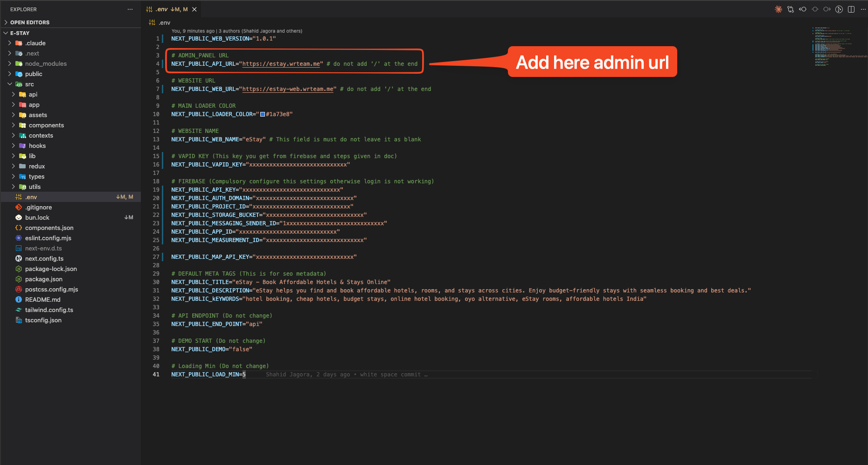Expand the public folder

pyautogui.click(x=34, y=74)
